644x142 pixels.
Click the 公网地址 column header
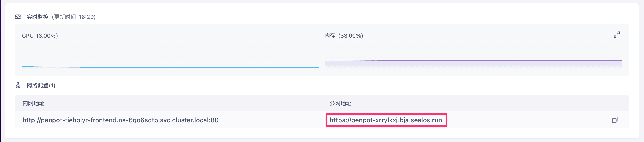340,103
